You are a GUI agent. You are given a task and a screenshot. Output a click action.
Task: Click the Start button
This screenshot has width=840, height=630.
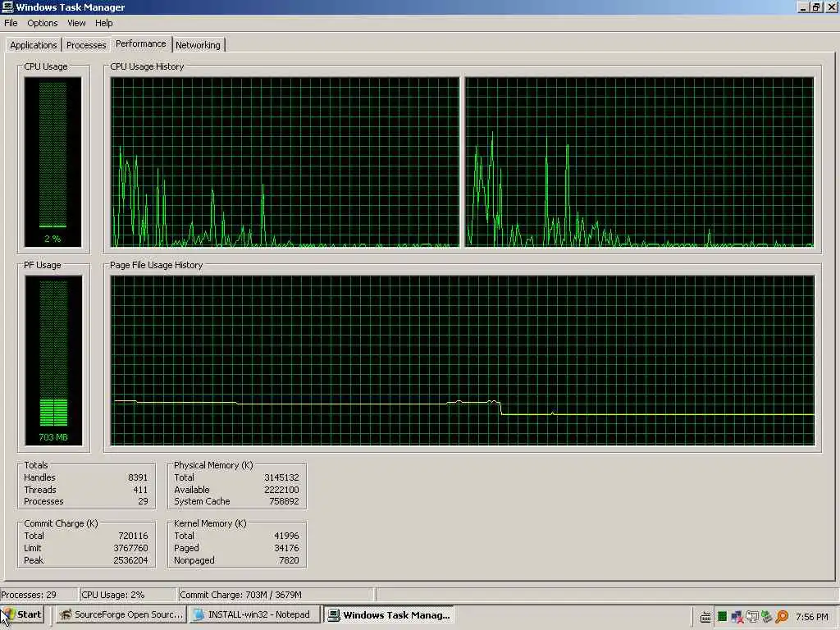pos(22,614)
